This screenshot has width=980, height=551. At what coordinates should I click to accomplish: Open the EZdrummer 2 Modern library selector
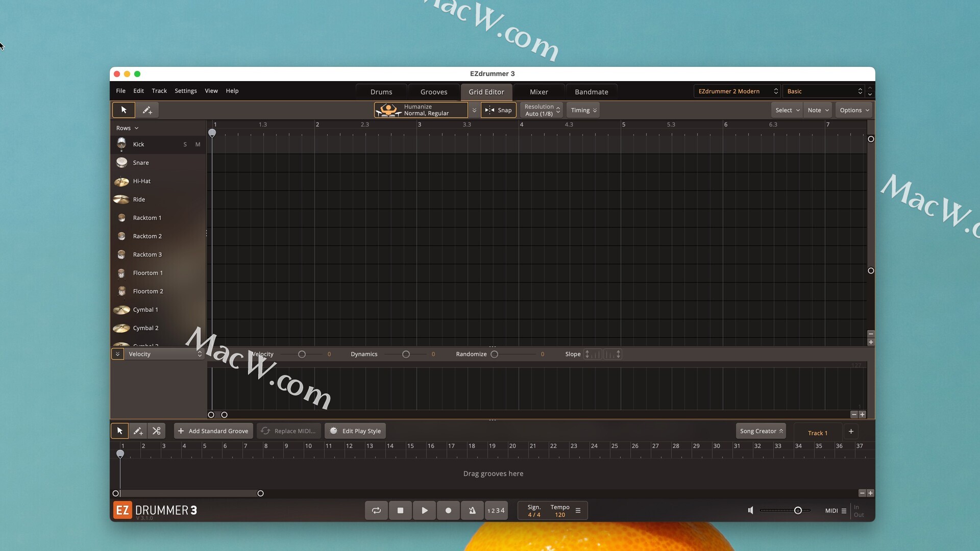737,91
